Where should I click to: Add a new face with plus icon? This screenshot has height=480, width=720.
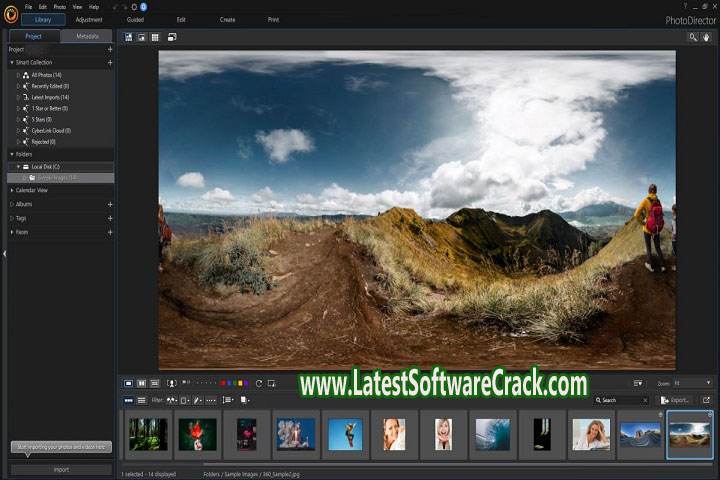coord(110,232)
